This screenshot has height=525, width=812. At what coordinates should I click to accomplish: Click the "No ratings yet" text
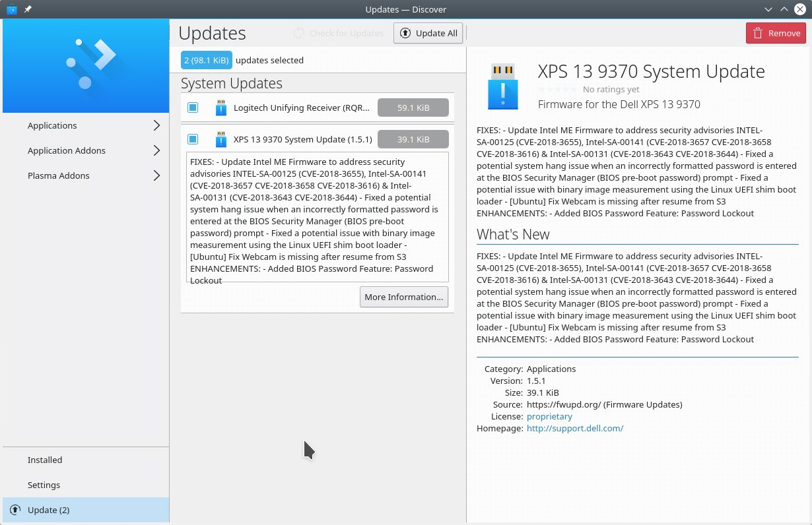coord(611,89)
